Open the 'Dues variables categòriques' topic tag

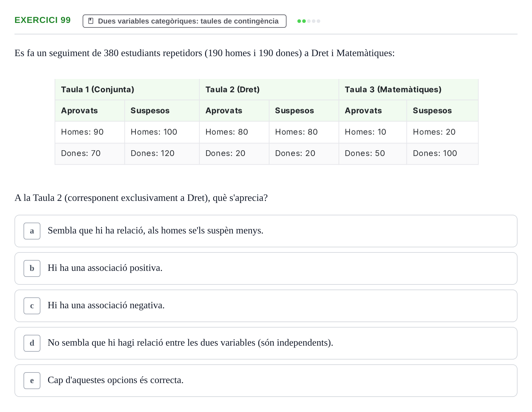point(185,21)
